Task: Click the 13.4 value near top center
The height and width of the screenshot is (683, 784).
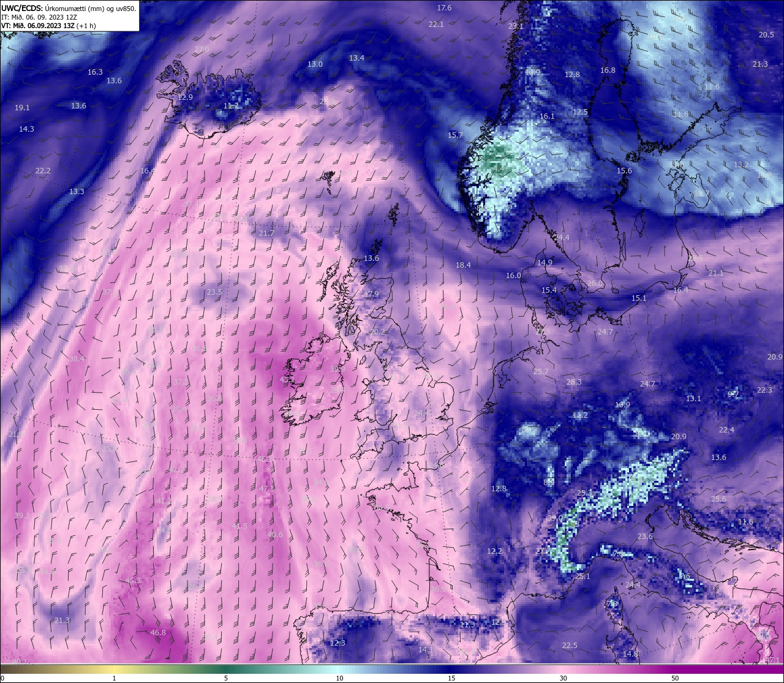Action: click(356, 58)
